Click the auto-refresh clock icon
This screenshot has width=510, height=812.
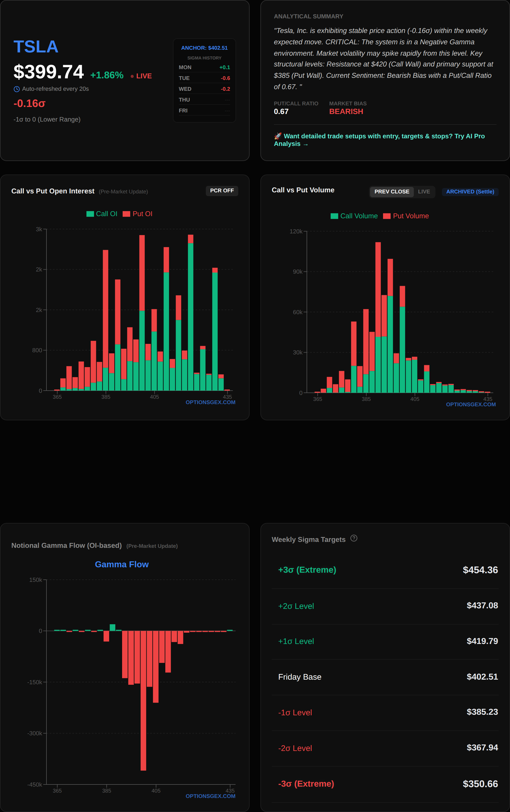(x=16, y=89)
